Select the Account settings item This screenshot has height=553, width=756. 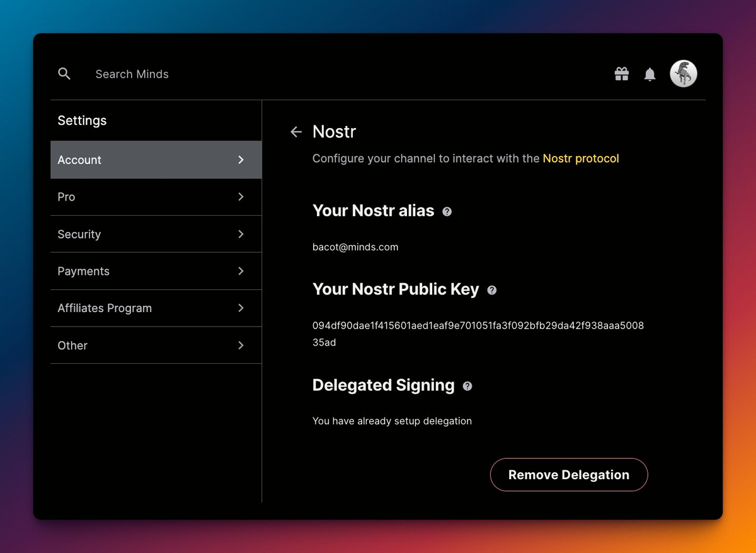(156, 160)
